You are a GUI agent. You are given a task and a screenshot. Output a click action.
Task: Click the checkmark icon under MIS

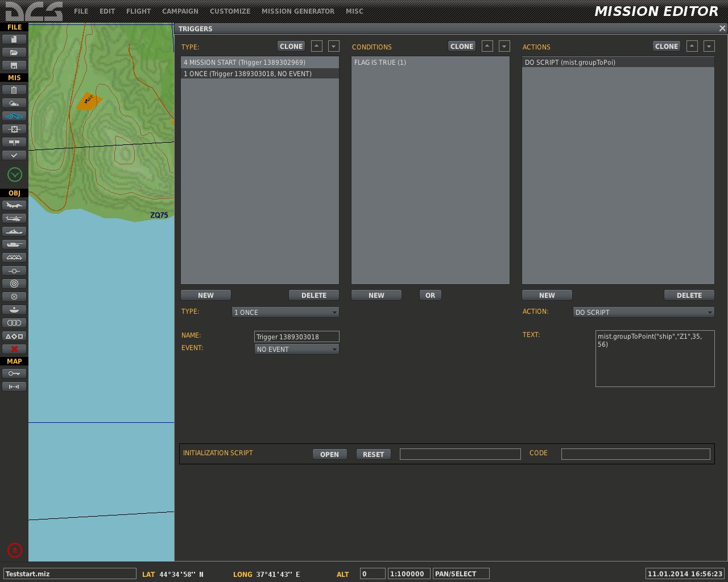coord(14,155)
